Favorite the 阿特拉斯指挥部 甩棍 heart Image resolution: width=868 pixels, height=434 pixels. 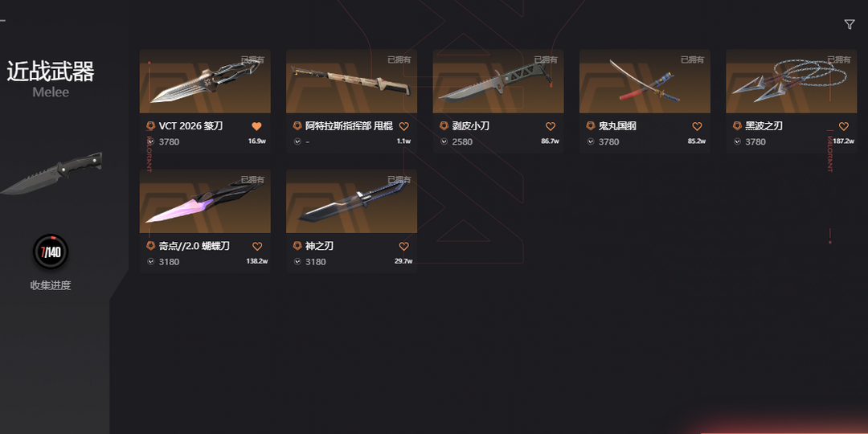tap(403, 126)
